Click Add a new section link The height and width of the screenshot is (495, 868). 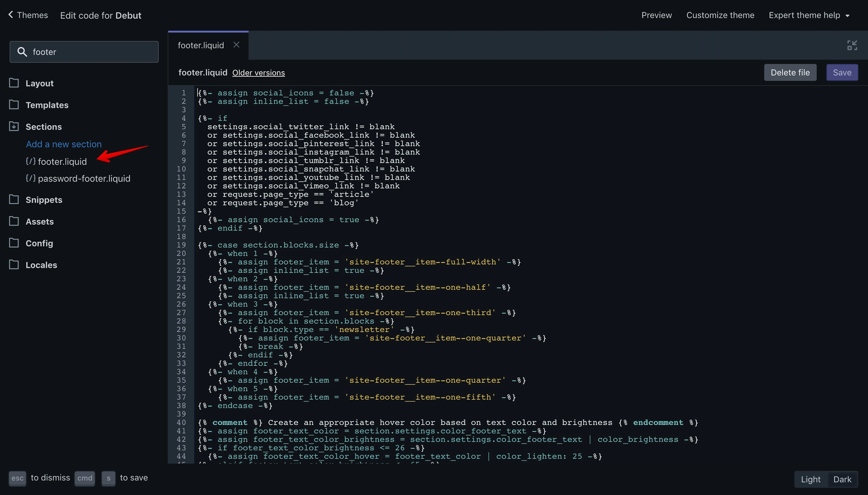pyautogui.click(x=64, y=144)
